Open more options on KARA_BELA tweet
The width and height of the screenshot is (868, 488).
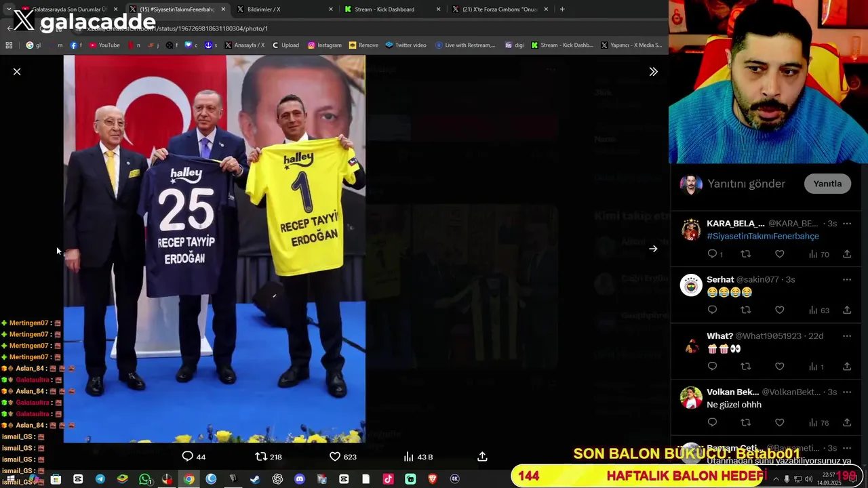(x=847, y=224)
